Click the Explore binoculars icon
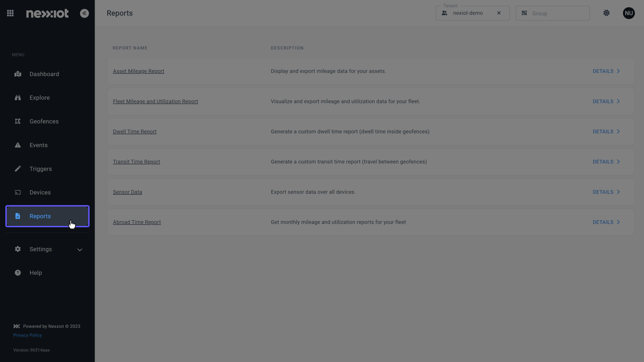The width and height of the screenshot is (644, 362). (18, 98)
